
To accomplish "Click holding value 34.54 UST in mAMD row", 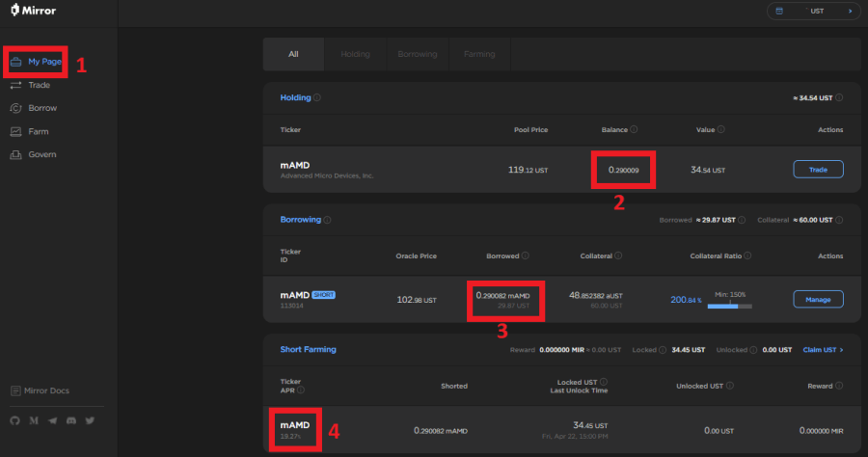I will point(708,170).
